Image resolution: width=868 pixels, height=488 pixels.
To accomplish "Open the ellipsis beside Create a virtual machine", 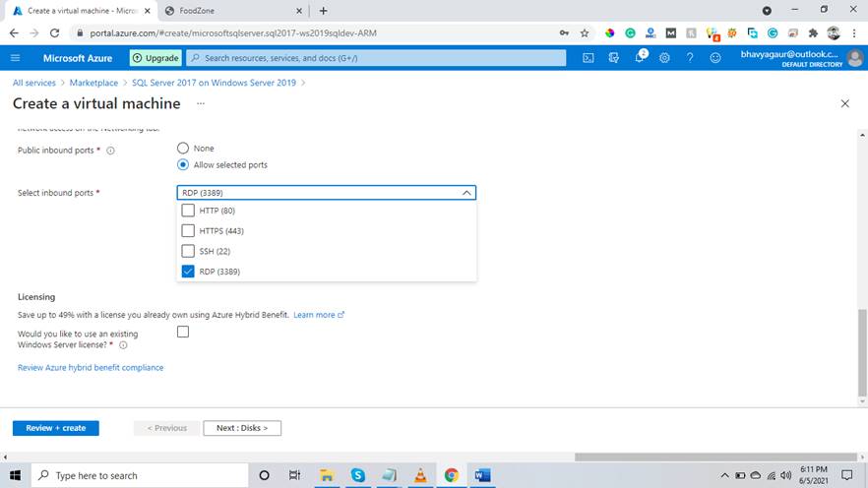I will click(x=201, y=103).
